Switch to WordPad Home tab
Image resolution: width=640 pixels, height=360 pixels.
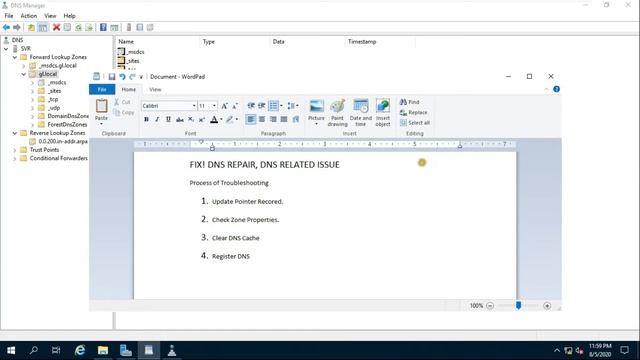129,89
